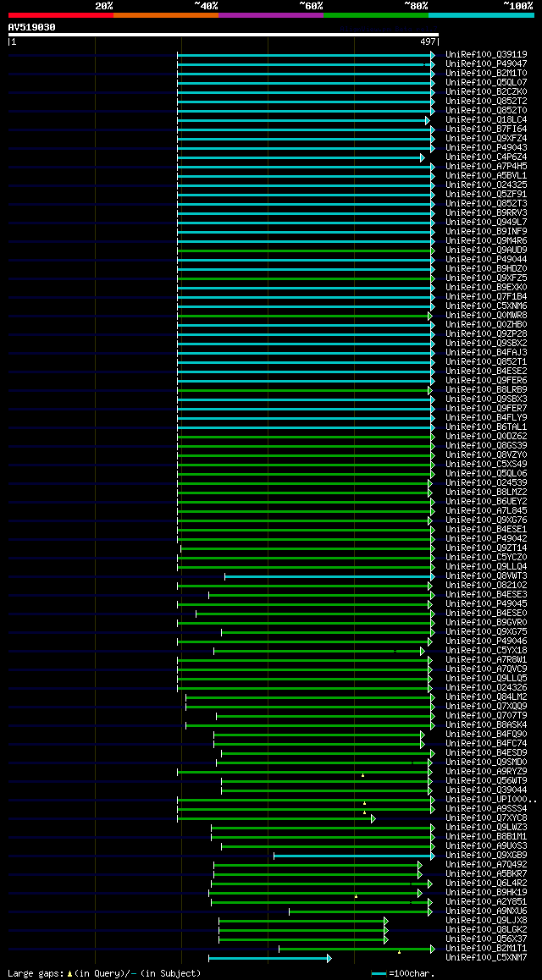Image resolution: width=542 pixels, height=980 pixels.
Task: Select the UniRef100_B4FAJ3 label
Action: [486, 353]
